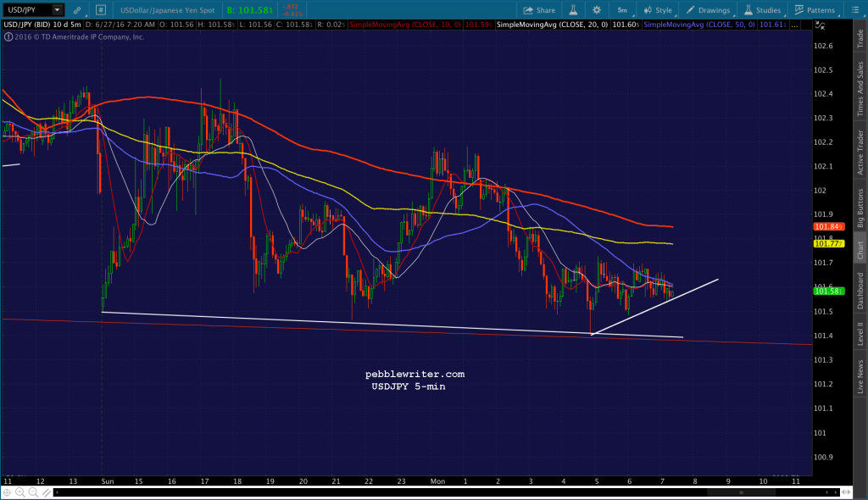Open the Big Buttons side tab

[860, 208]
